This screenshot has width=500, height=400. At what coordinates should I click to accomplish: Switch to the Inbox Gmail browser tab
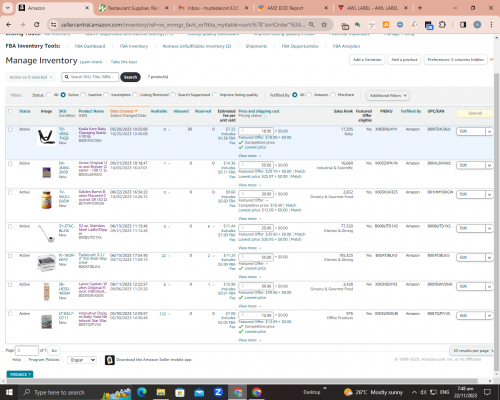click(x=213, y=8)
